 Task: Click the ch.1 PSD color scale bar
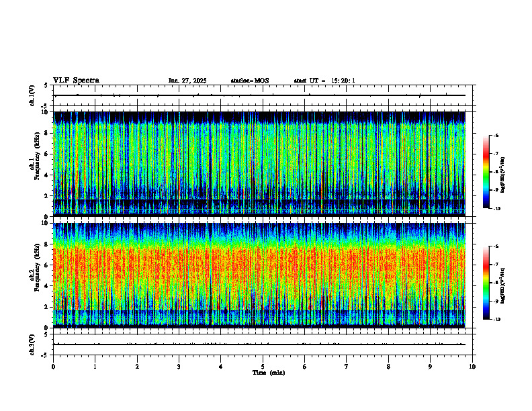tap(486, 172)
